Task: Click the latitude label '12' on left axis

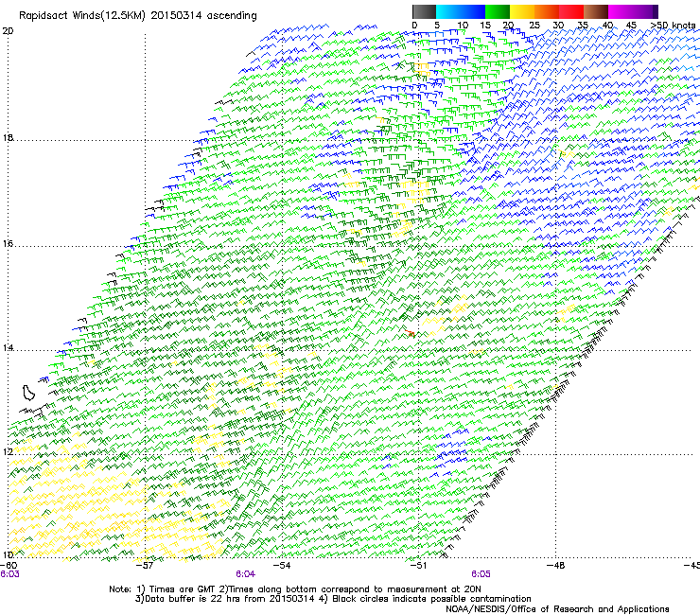Action: (8, 452)
